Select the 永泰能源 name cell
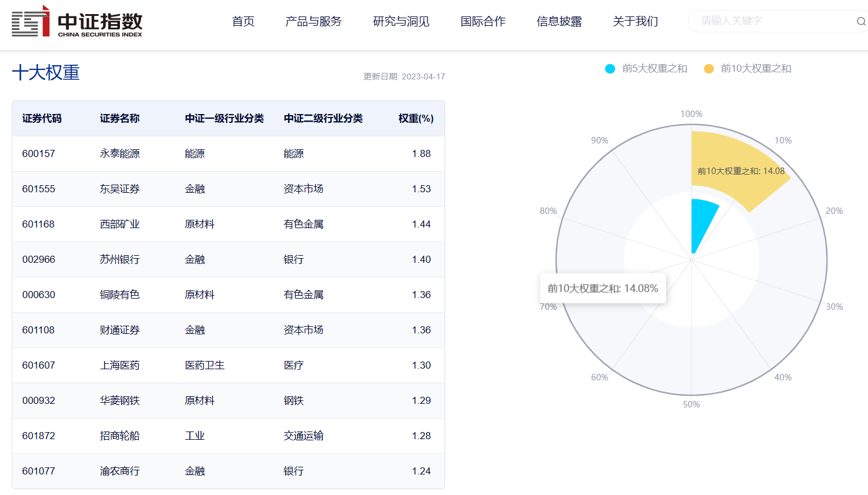 [x=119, y=154]
